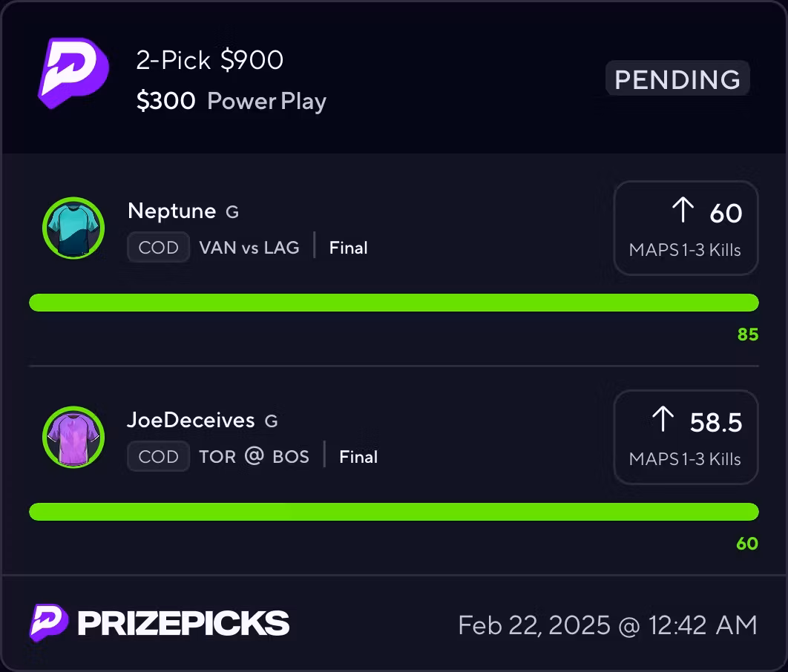
Task: Click the up arrow next to 58.5
Action: tap(663, 420)
